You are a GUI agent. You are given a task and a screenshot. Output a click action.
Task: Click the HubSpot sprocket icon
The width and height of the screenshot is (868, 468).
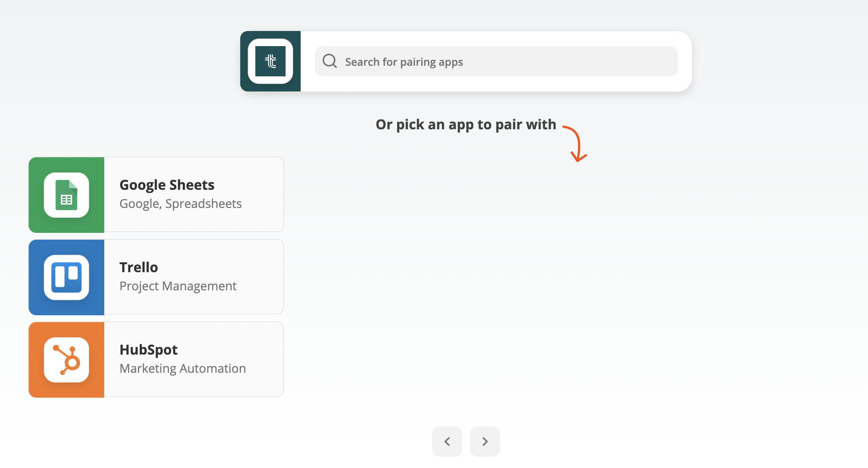click(x=66, y=360)
